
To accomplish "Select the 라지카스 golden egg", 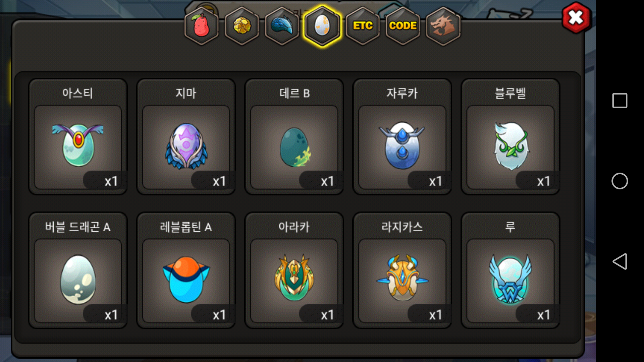I will (x=402, y=270).
